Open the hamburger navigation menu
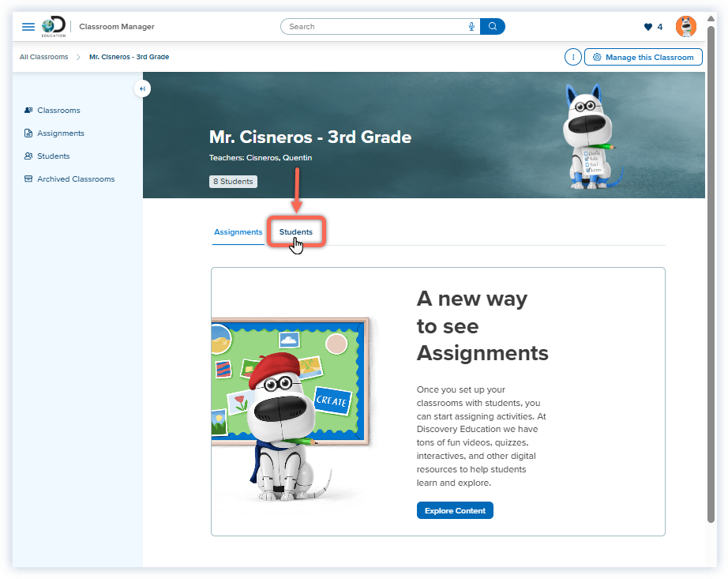728x579 pixels. click(x=28, y=26)
